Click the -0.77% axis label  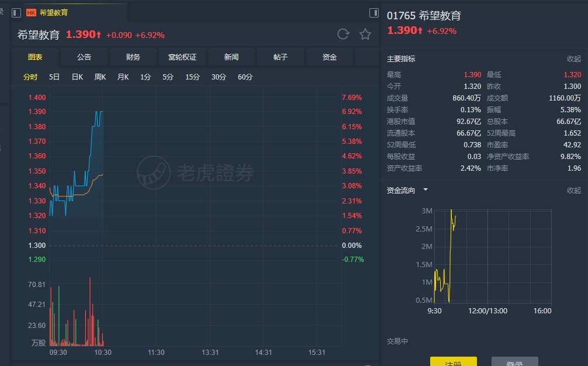[x=352, y=260]
